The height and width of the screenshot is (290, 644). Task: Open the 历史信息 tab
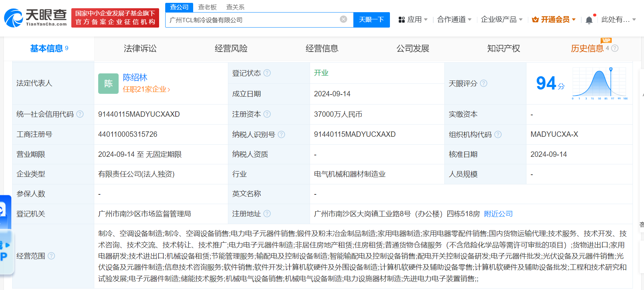[587, 48]
